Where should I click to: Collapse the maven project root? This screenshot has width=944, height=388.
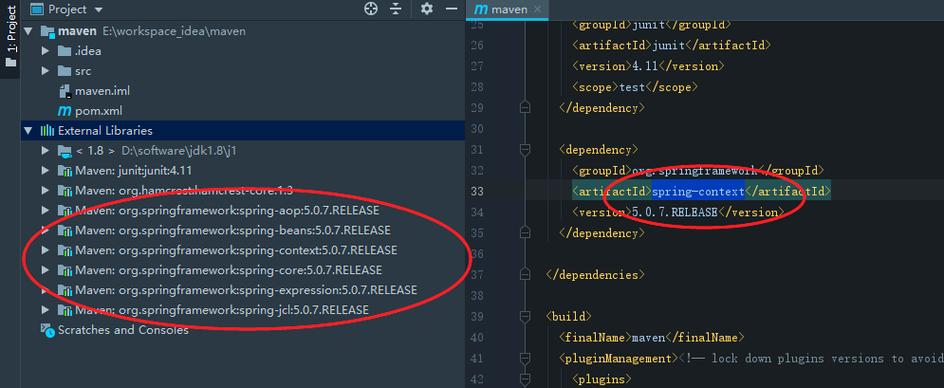[x=28, y=31]
